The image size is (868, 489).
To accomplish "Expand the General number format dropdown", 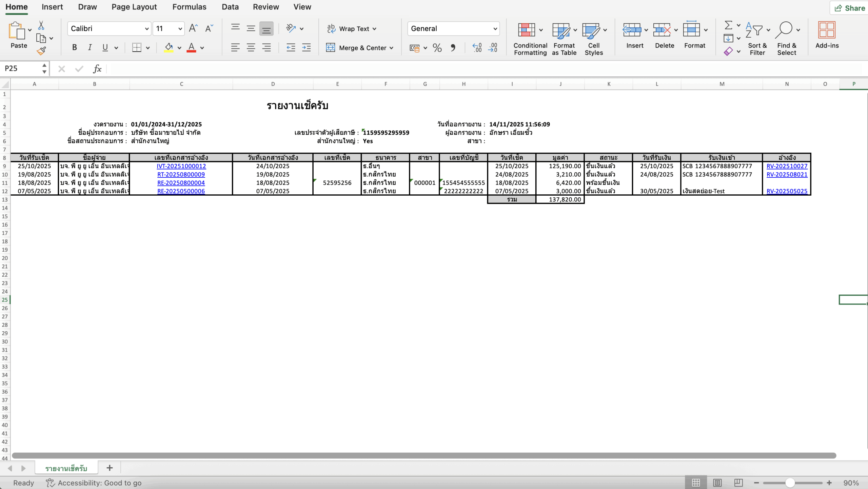I will [495, 28].
